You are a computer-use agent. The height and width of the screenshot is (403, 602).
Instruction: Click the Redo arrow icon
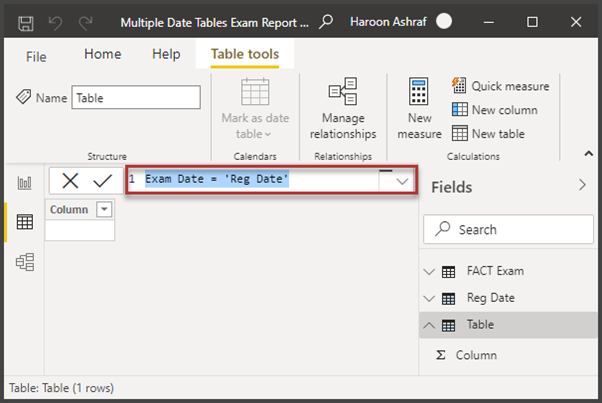(85, 23)
